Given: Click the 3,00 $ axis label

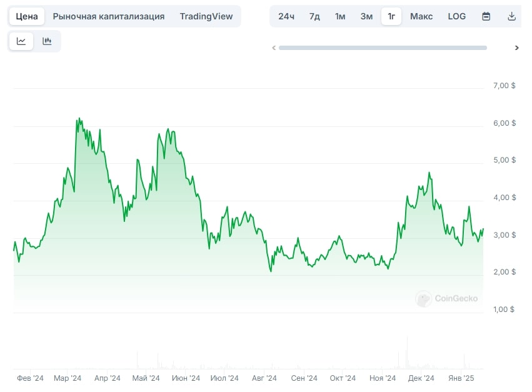Looking at the screenshot, I should (504, 235).
